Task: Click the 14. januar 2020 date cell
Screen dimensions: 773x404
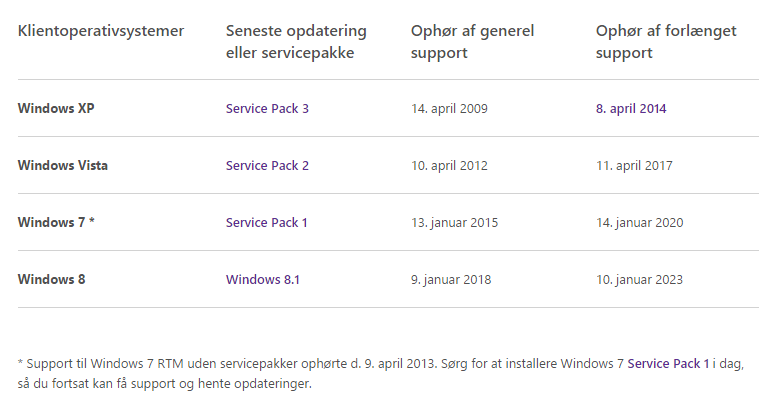Action: [639, 222]
